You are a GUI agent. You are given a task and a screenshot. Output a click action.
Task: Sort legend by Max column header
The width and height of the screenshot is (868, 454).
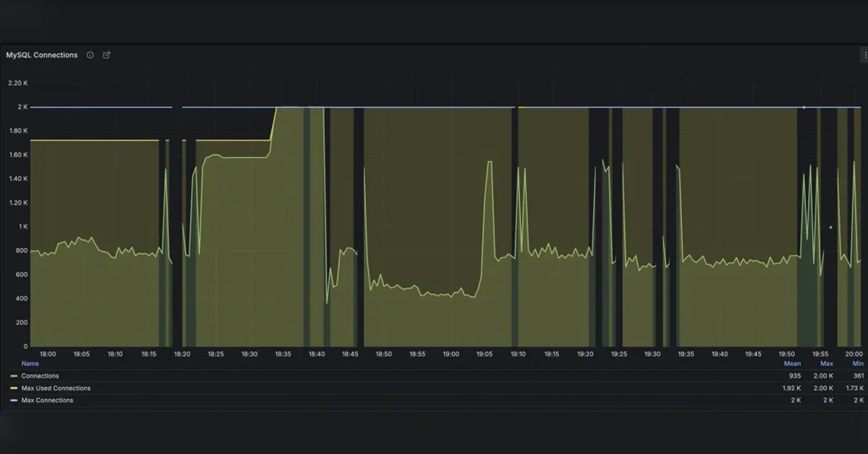point(827,364)
